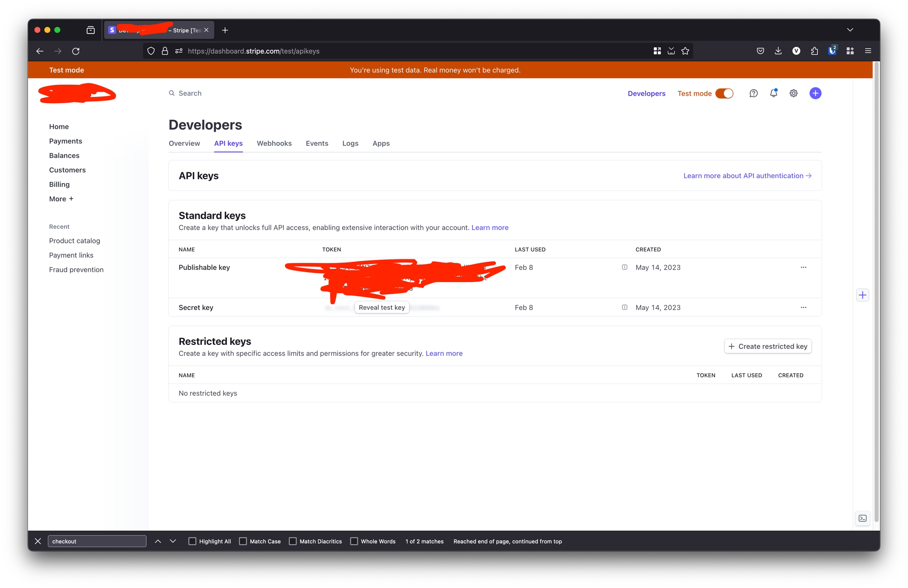The width and height of the screenshot is (908, 588).
Task: Check the Highlight All checkbox
Action: [192, 541]
